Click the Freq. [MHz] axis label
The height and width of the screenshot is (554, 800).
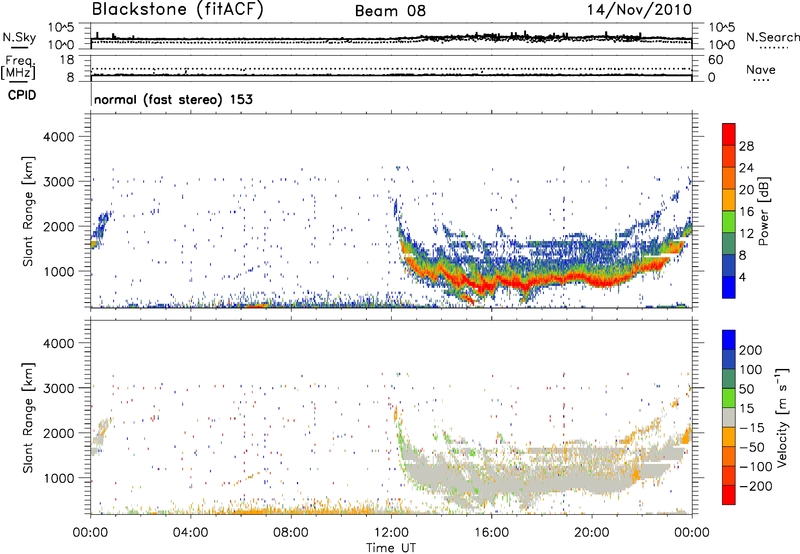18,68
